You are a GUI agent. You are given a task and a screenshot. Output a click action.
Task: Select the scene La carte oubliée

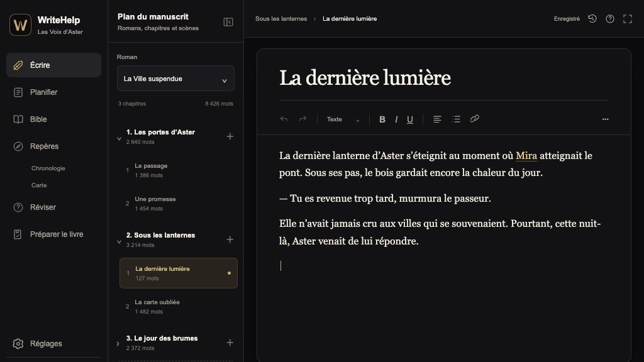point(178,307)
